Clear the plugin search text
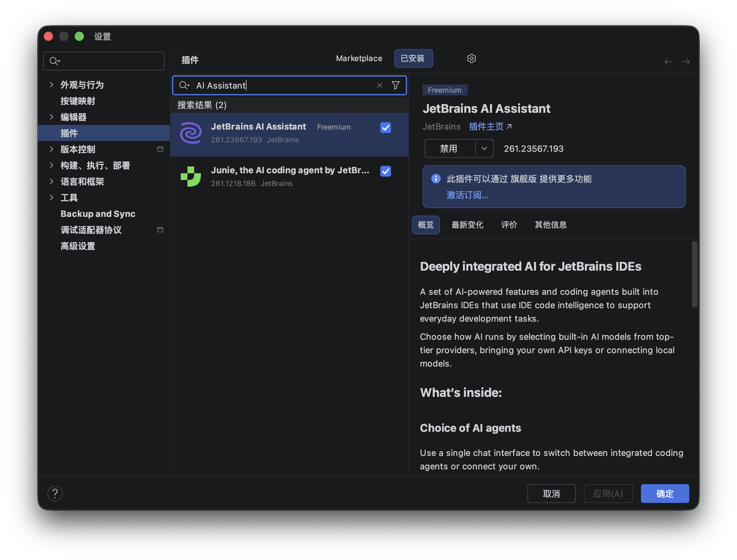737x560 pixels. [379, 85]
